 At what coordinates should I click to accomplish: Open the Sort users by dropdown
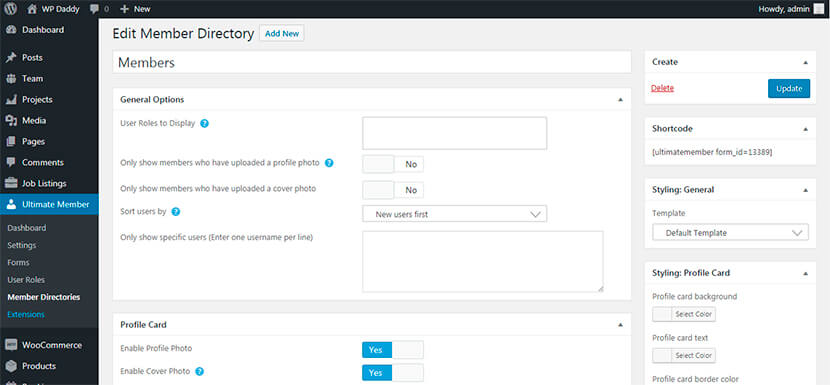click(x=454, y=214)
